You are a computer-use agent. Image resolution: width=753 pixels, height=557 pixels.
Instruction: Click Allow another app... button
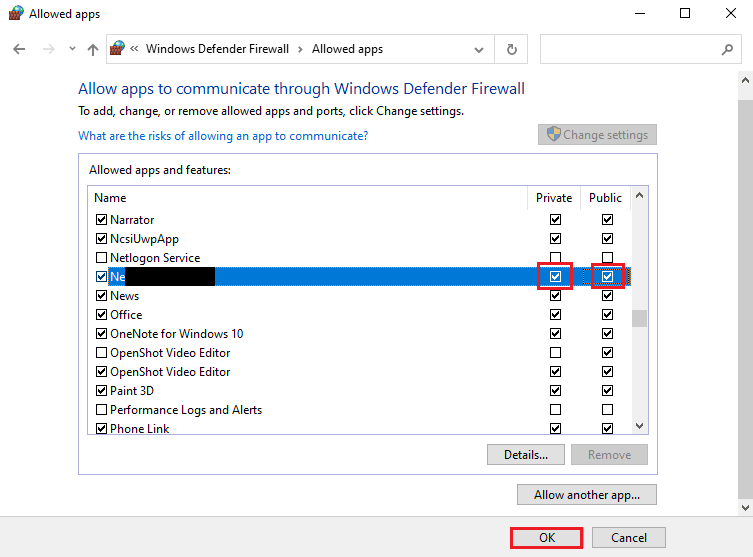pyautogui.click(x=587, y=495)
